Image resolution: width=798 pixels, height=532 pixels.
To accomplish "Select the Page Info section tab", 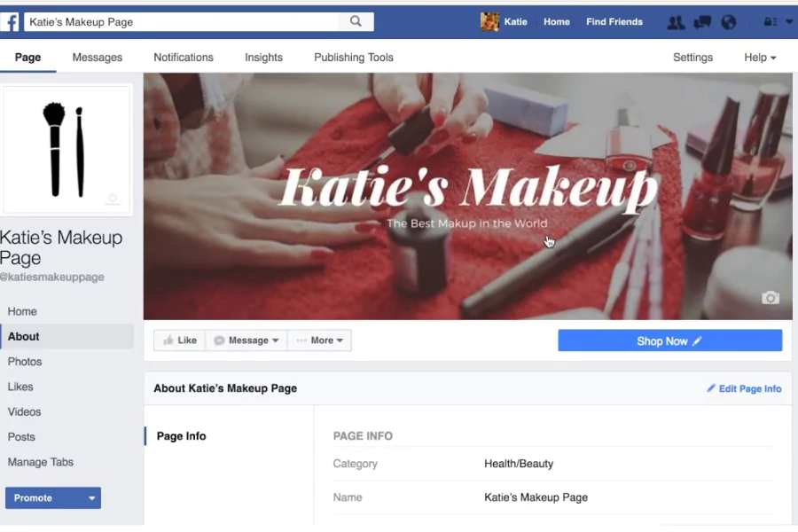I will pyautogui.click(x=181, y=436).
